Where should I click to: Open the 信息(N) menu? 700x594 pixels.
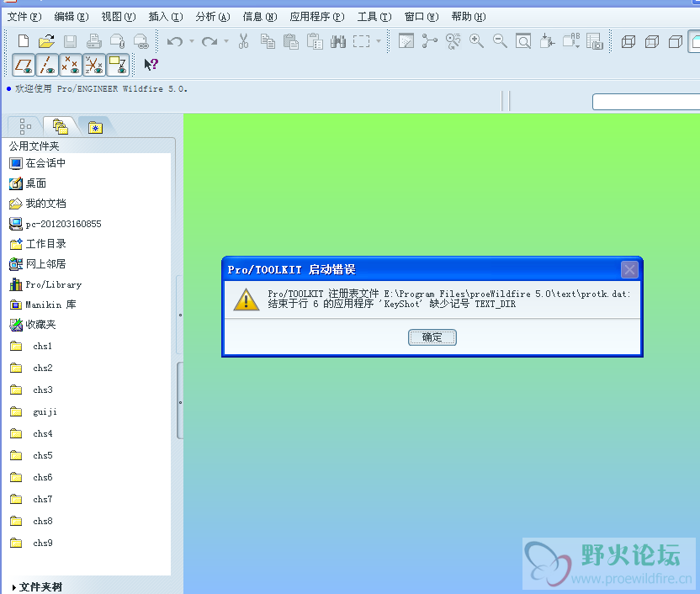260,17
